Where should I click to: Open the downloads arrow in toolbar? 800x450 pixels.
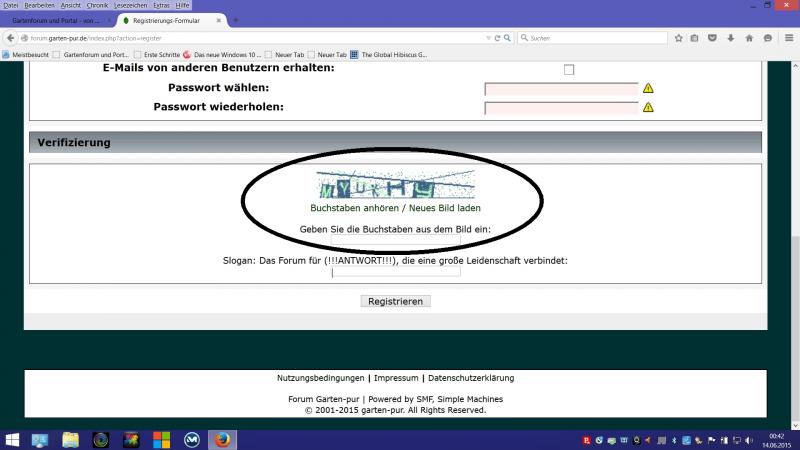tap(731, 38)
